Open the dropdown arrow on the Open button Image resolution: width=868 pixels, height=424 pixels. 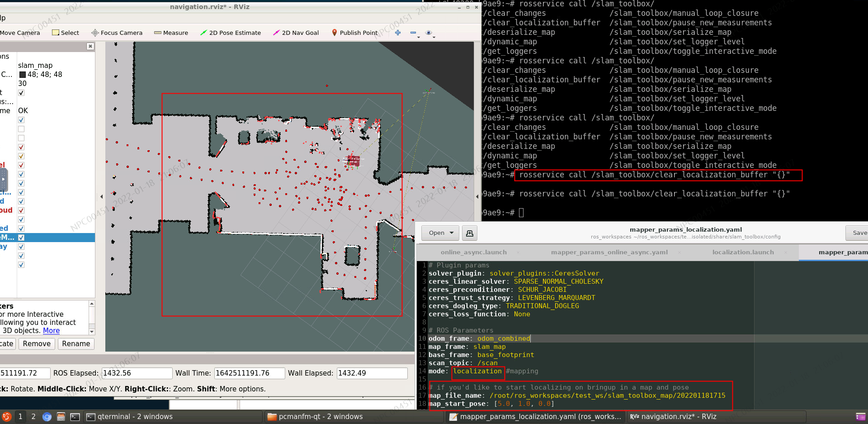pyautogui.click(x=452, y=233)
